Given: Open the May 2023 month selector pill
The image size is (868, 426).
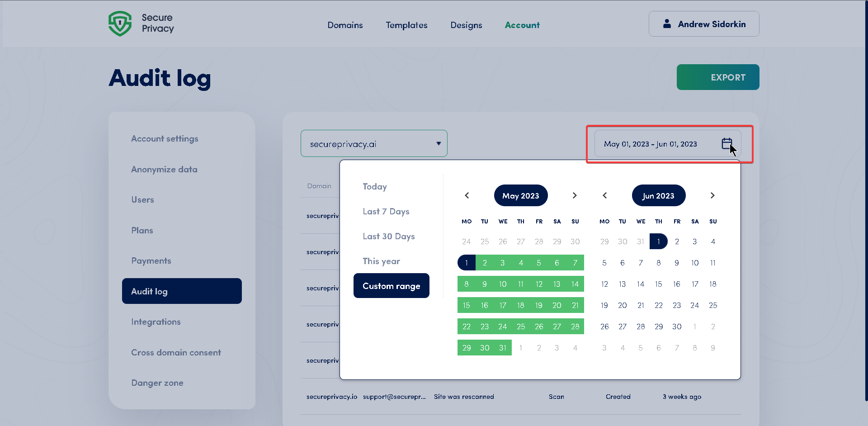Looking at the screenshot, I should [520, 195].
